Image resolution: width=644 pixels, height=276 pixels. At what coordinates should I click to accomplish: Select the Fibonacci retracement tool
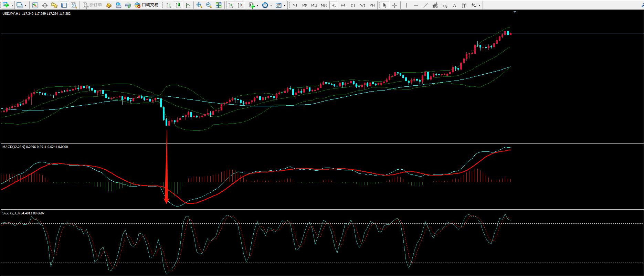coord(445,5)
